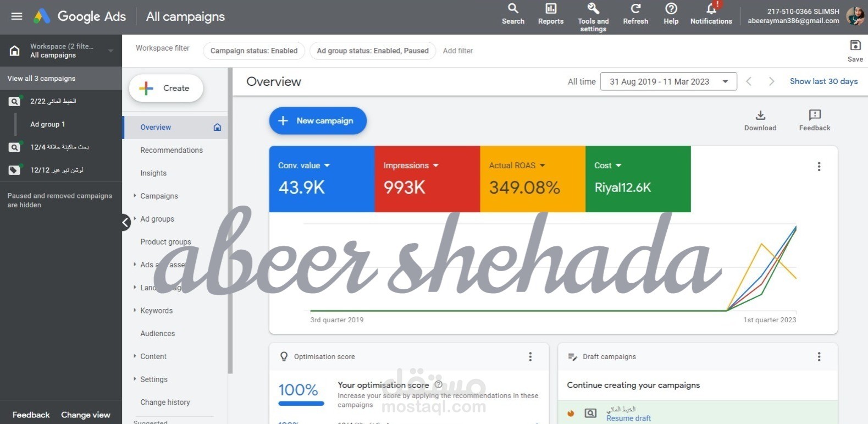868x424 pixels.
Task: Open Resume draft link
Action: (628, 419)
